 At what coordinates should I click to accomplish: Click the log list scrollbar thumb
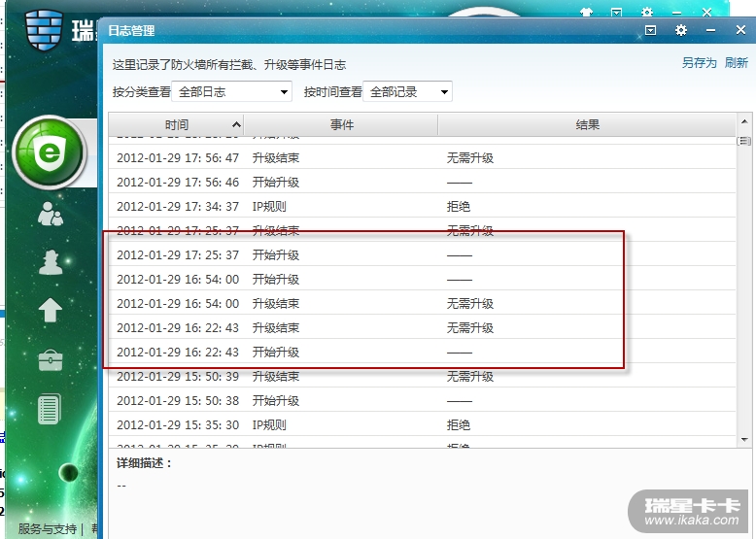point(744,141)
